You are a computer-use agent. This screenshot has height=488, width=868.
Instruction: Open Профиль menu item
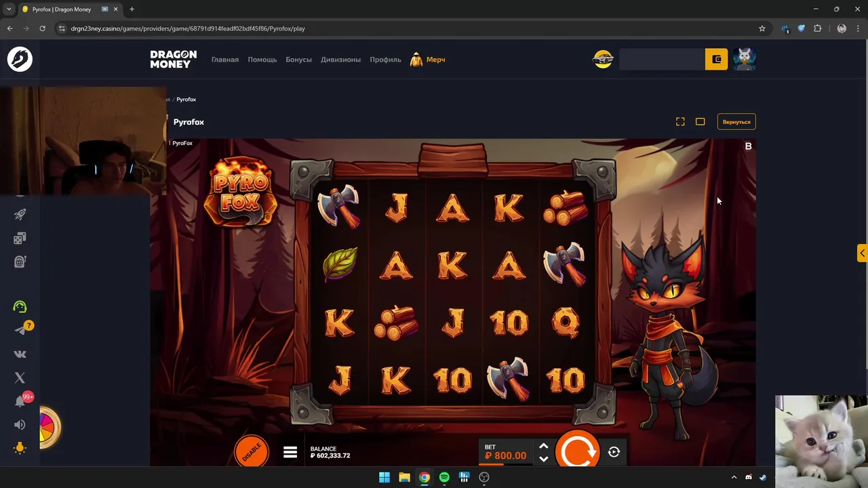[385, 60]
